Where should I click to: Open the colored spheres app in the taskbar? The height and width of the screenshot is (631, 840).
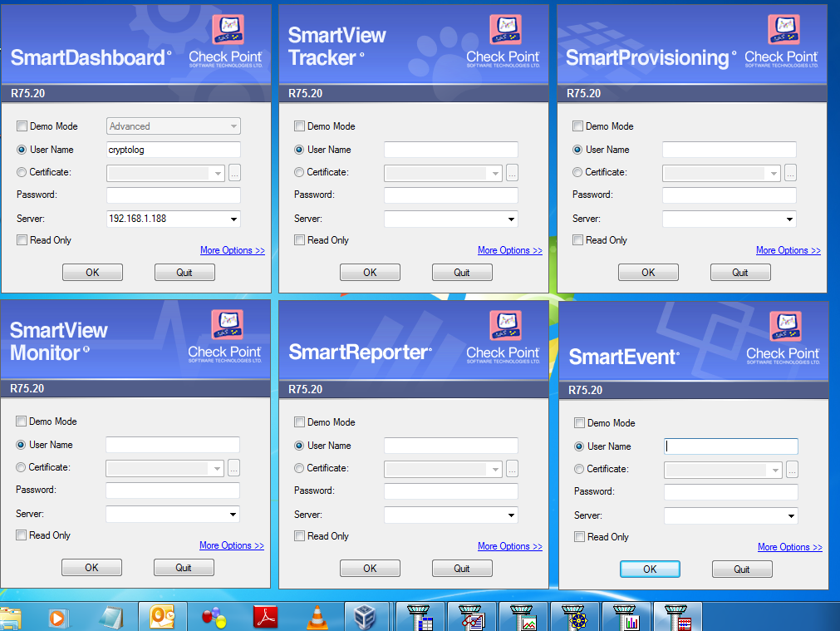pyautogui.click(x=214, y=618)
